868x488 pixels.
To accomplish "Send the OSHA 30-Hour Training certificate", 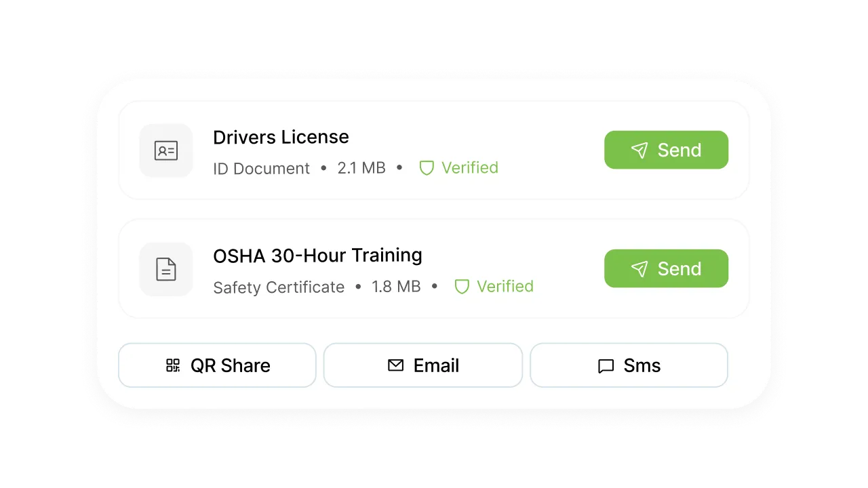I will point(666,268).
